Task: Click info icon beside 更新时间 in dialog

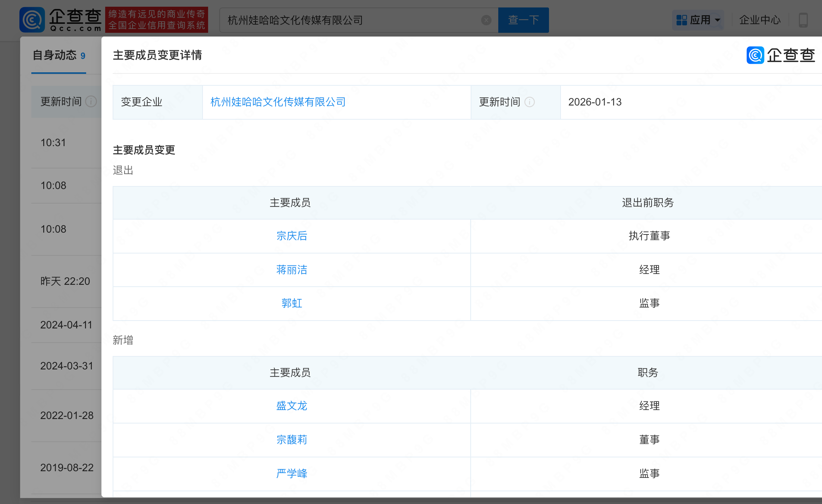Action: (530, 102)
